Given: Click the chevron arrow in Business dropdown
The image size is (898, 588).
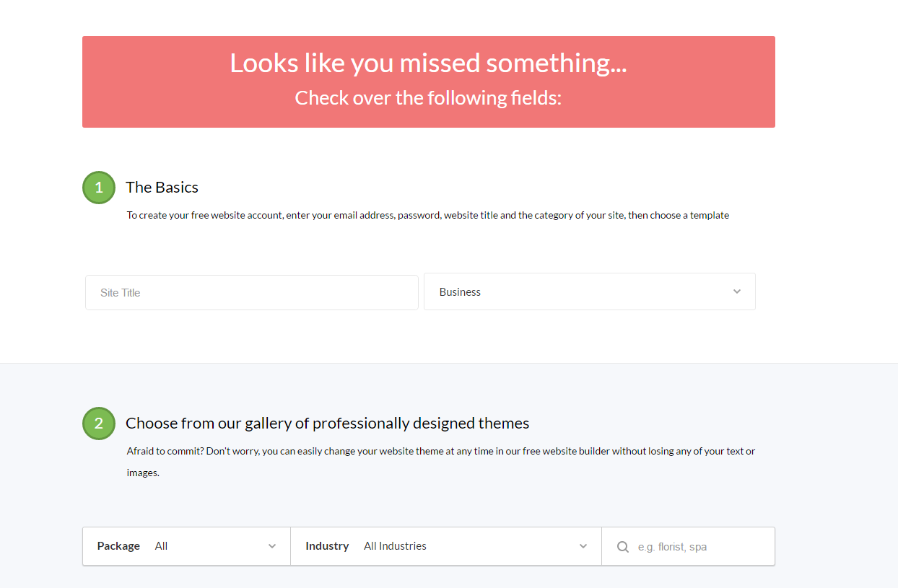Looking at the screenshot, I should (737, 291).
